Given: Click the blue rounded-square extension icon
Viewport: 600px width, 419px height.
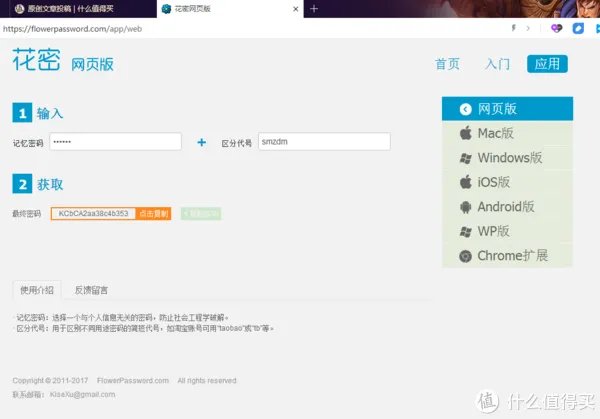Looking at the screenshot, I should click(578, 28).
